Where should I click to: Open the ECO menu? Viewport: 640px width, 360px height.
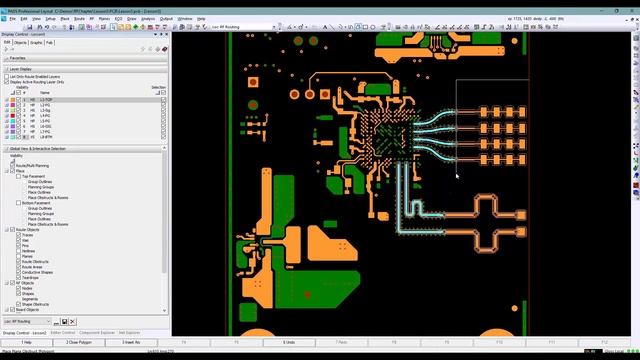coord(118,19)
